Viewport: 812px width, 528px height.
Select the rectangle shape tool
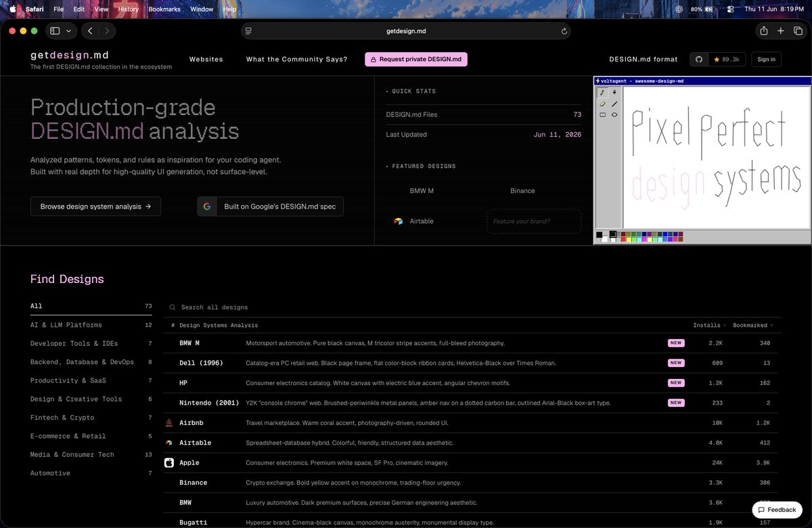pos(602,115)
